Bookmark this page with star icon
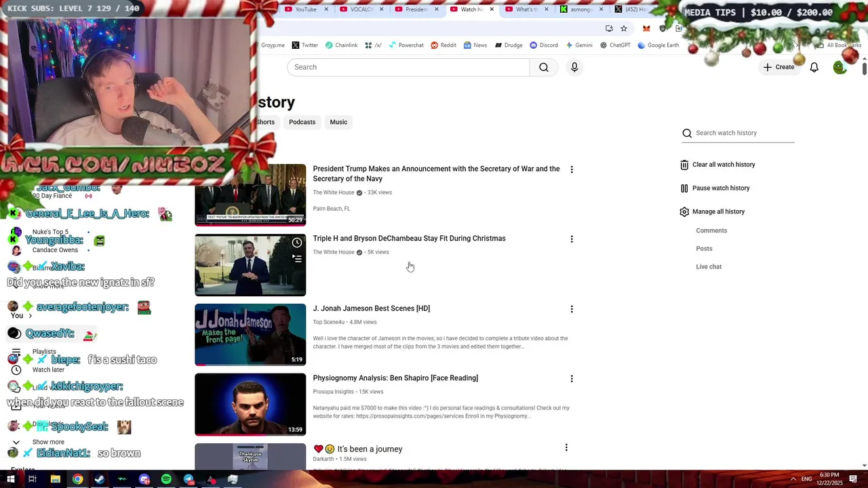Screen dimensions: 868x488 pos(624,28)
